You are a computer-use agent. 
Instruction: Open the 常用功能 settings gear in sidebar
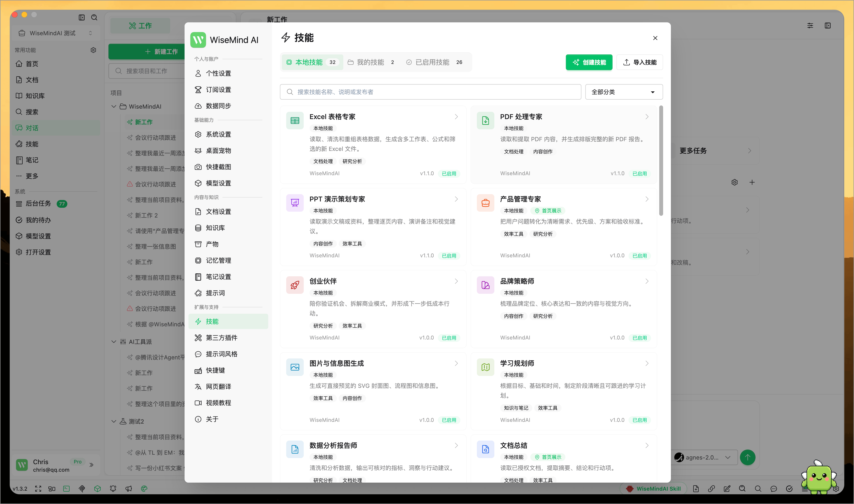93,50
